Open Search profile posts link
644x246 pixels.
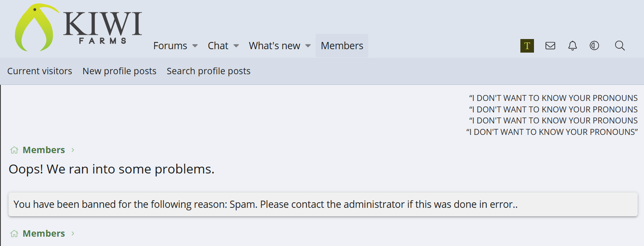[x=209, y=71]
